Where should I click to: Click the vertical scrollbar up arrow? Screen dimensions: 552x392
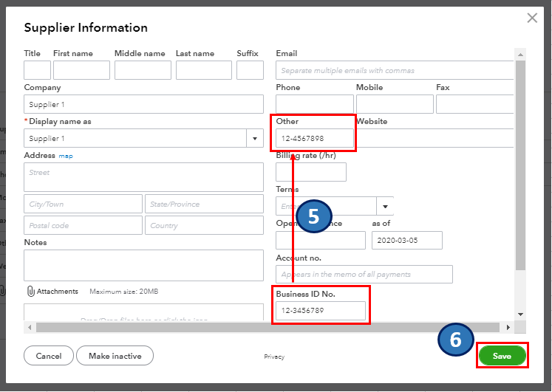tap(520, 55)
